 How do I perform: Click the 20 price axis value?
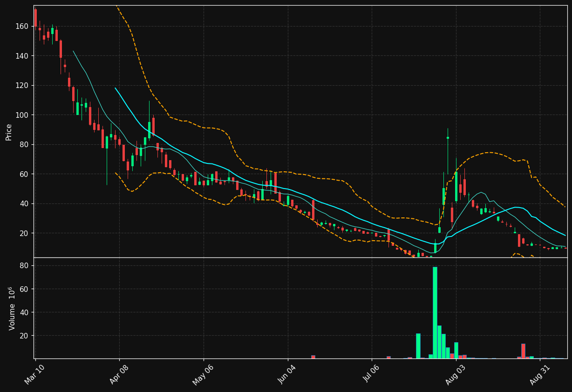pyautogui.click(x=23, y=233)
